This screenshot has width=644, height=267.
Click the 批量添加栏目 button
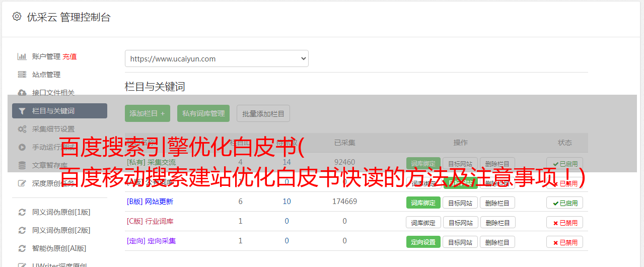263,113
